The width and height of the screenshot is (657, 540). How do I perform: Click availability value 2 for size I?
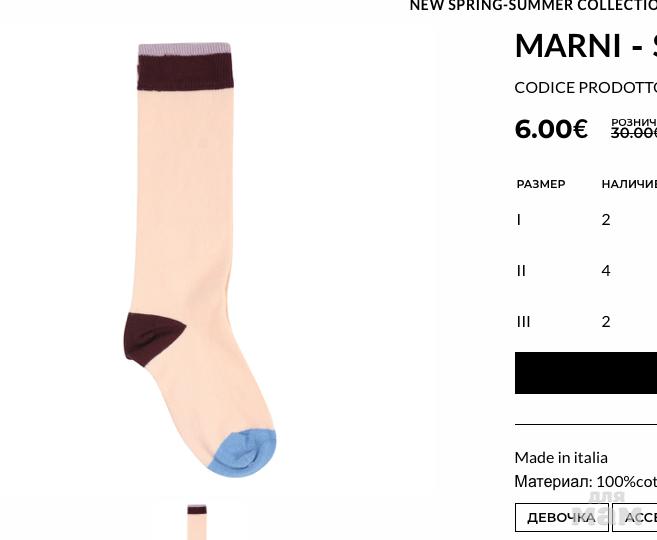(606, 220)
